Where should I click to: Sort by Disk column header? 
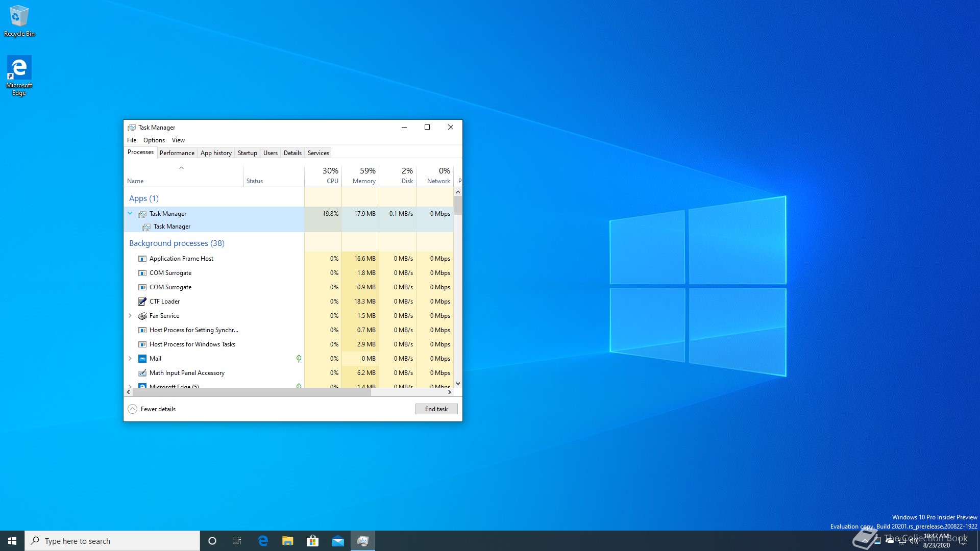[x=398, y=176]
